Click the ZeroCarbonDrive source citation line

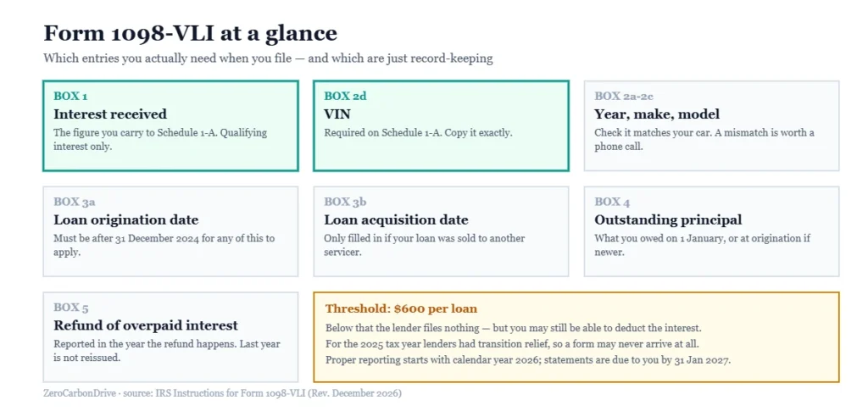tap(223, 394)
